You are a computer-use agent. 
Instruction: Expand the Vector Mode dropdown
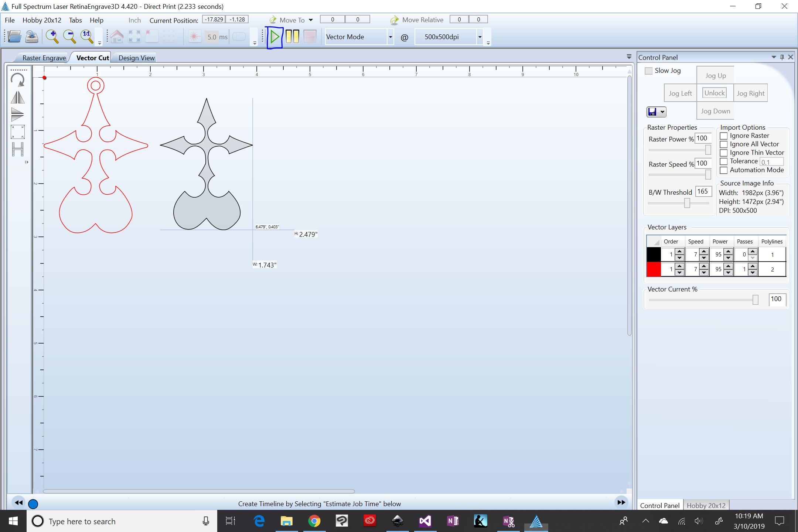pyautogui.click(x=389, y=37)
